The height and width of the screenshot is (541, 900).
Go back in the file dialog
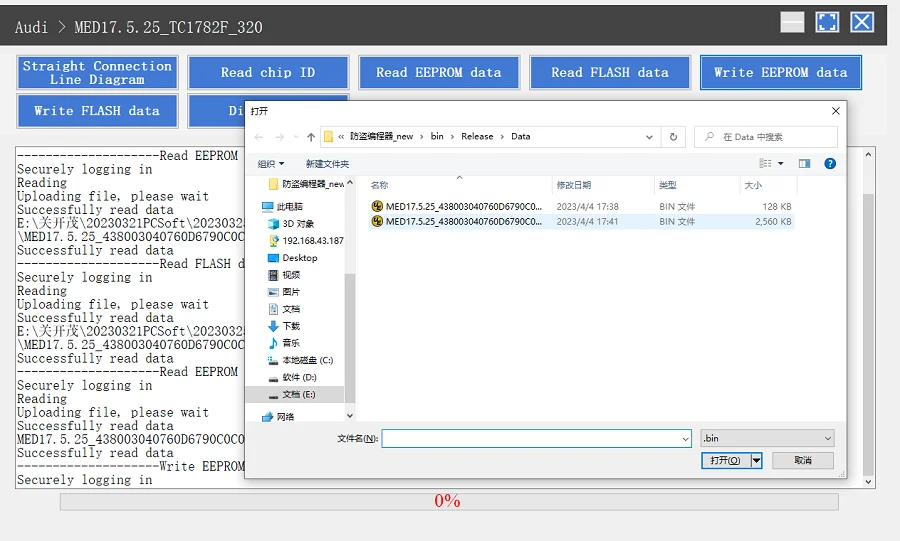tap(259, 137)
